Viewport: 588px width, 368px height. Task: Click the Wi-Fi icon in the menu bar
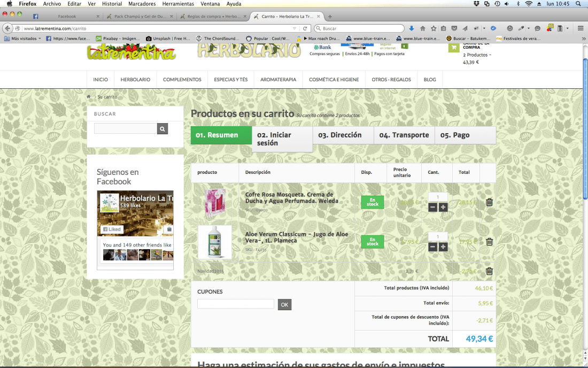pos(529,4)
